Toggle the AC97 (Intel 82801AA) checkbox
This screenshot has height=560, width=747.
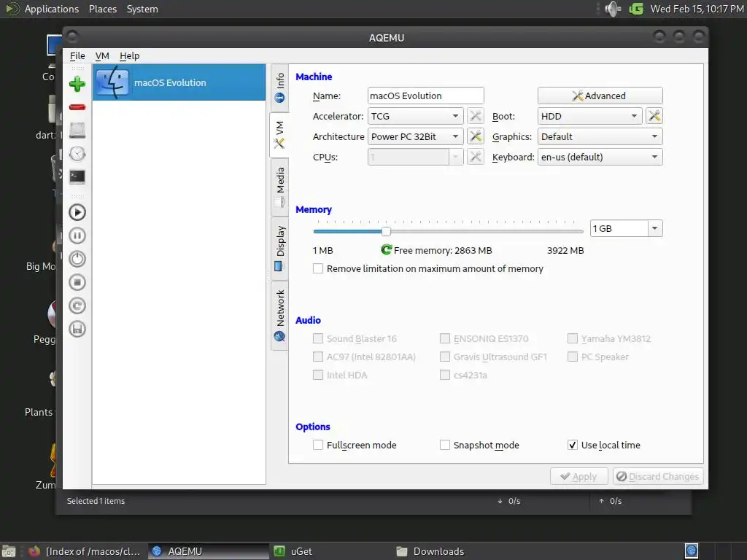pyautogui.click(x=318, y=357)
